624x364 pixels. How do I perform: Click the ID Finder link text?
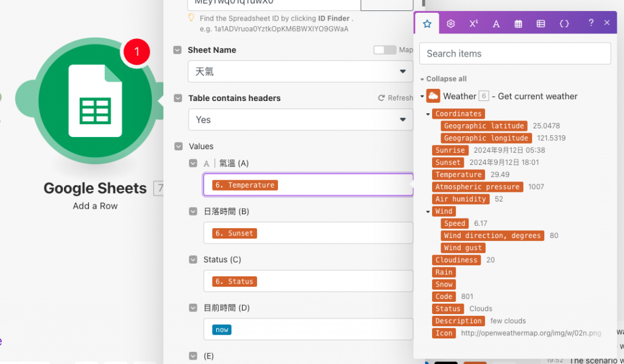tap(333, 18)
